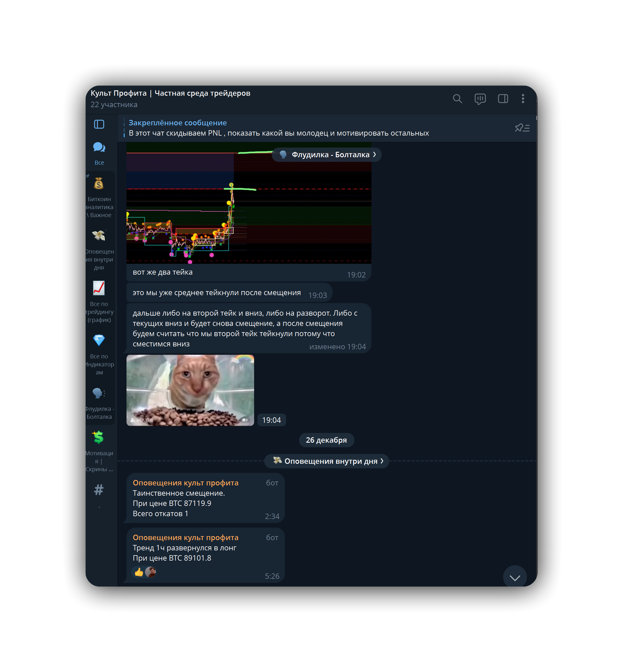Open the pinned messages list icon
This screenshot has height=672, width=623.
pyautogui.click(x=522, y=128)
